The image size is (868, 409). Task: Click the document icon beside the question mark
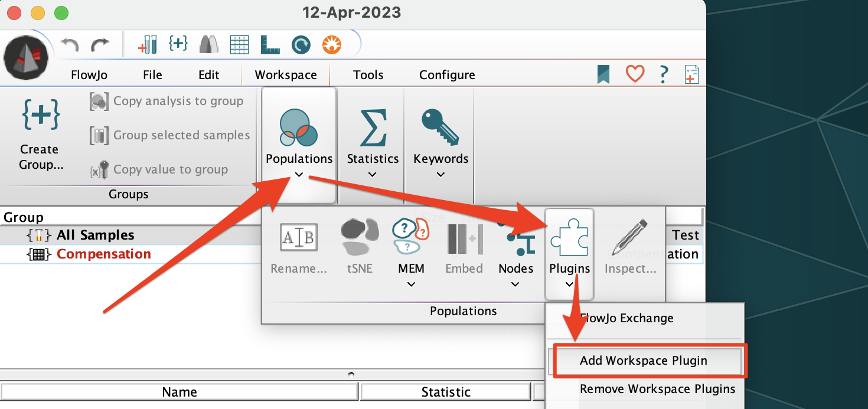point(691,74)
